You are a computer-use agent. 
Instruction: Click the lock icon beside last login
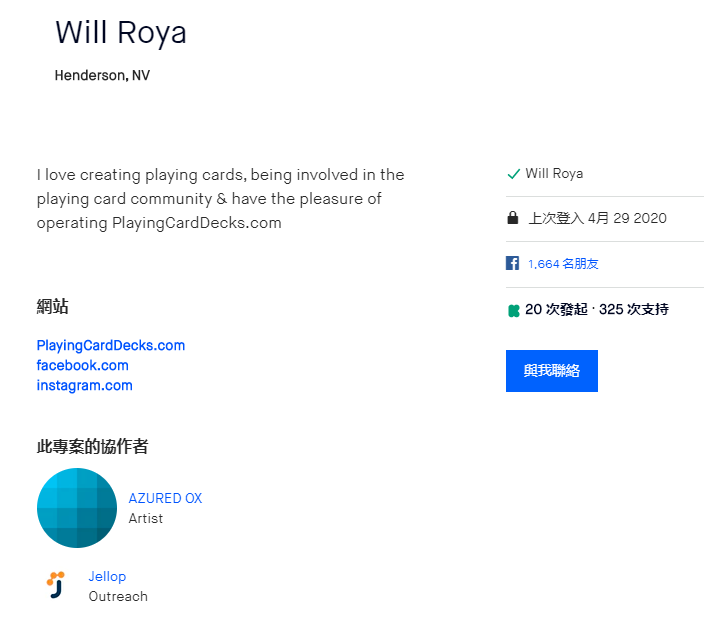[513, 218]
